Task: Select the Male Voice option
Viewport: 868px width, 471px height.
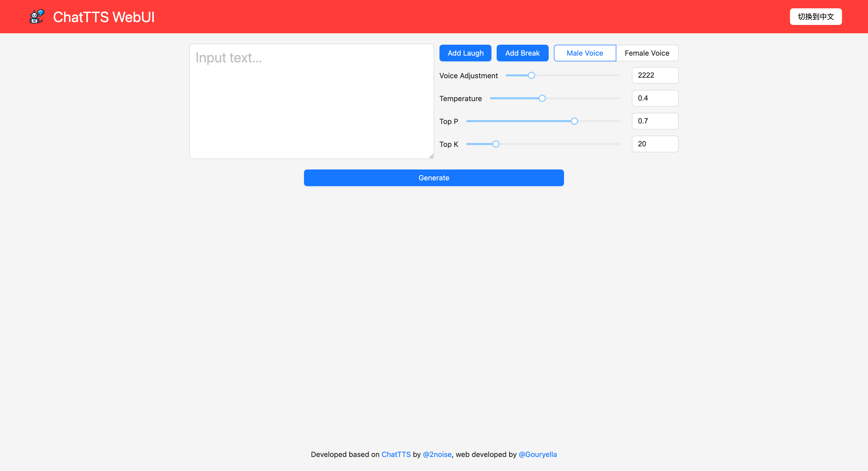Action: coord(585,53)
